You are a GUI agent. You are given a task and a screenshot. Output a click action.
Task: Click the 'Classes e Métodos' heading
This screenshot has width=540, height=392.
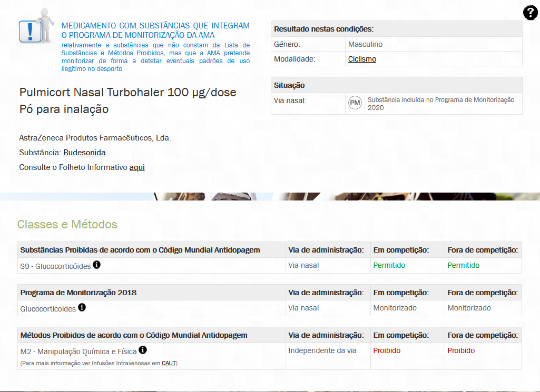click(x=67, y=225)
